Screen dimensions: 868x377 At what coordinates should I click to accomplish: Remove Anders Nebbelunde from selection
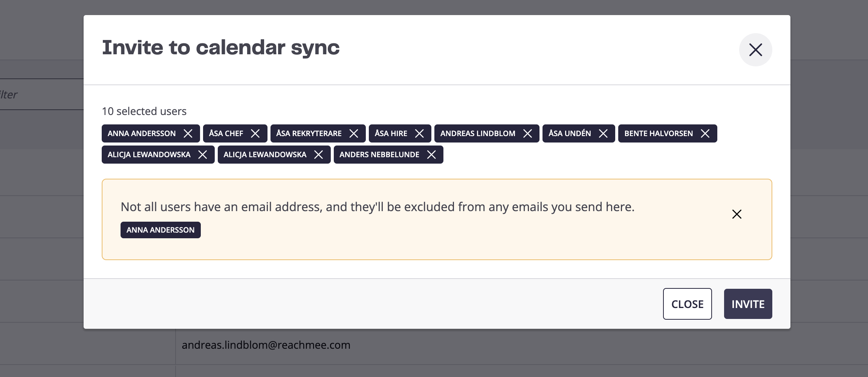pos(431,155)
